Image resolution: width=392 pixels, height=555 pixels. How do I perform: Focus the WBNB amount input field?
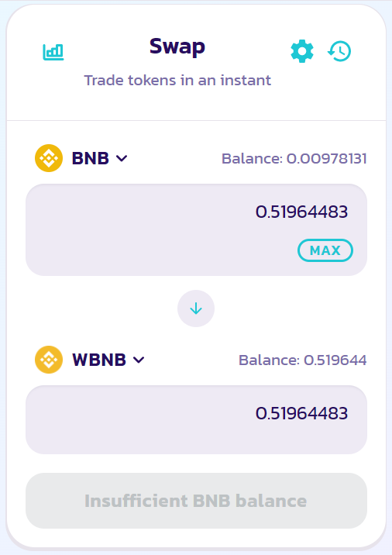tap(196, 420)
